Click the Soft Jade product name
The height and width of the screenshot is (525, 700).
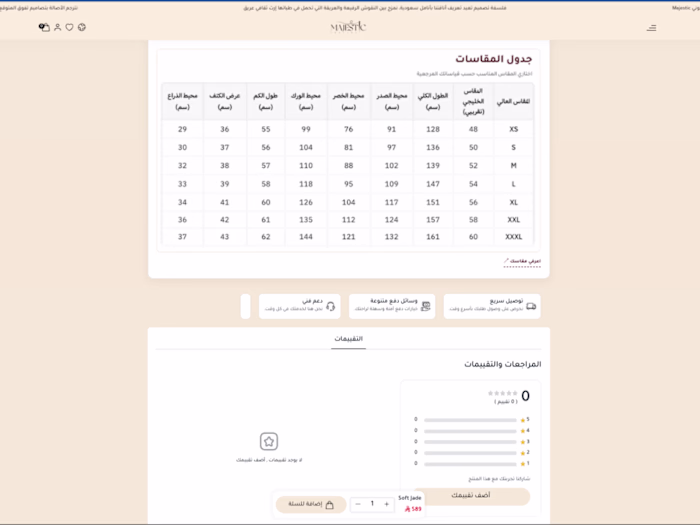pyautogui.click(x=409, y=498)
